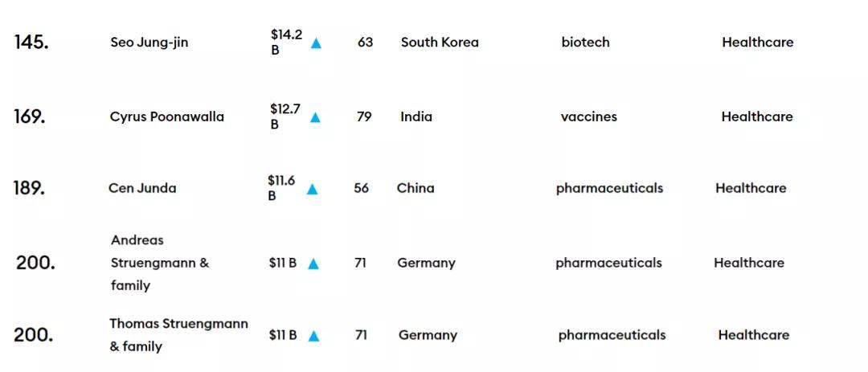Viewport: 868px width, 372px height.
Task: Click the blue up arrow beside Seo Jung-jin's net worth
Action: pos(316,43)
